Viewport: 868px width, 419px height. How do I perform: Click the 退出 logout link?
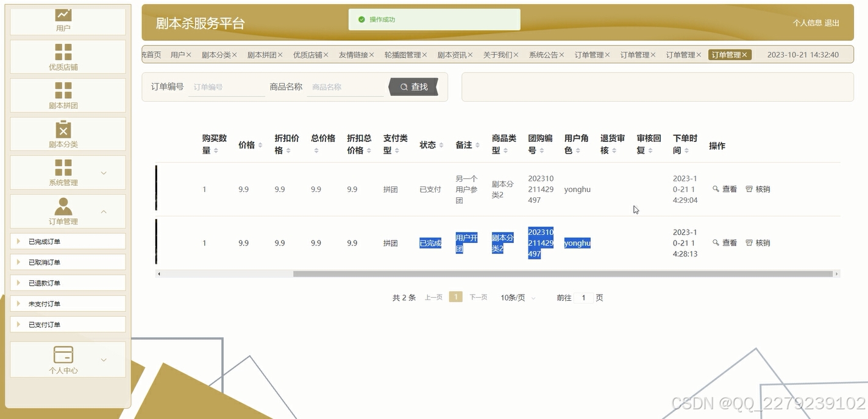[x=831, y=23]
